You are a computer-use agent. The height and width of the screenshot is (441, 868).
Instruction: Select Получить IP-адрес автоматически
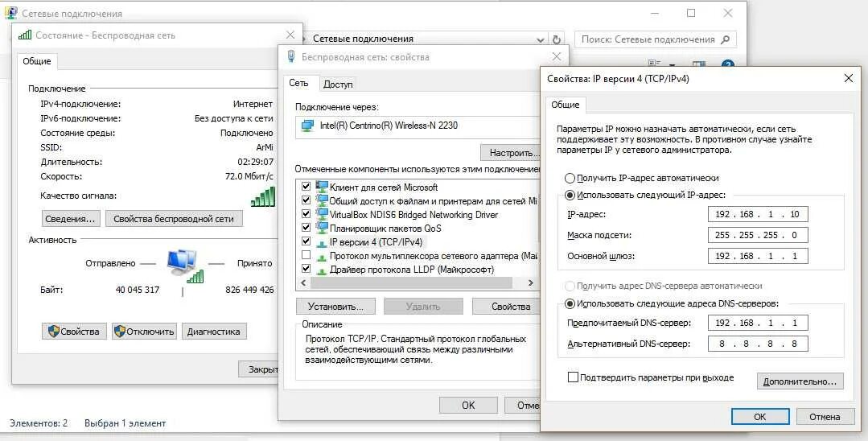[570, 179]
